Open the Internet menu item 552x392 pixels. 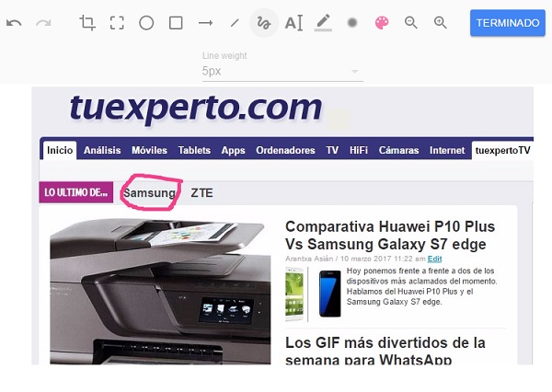click(x=447, y=150)
